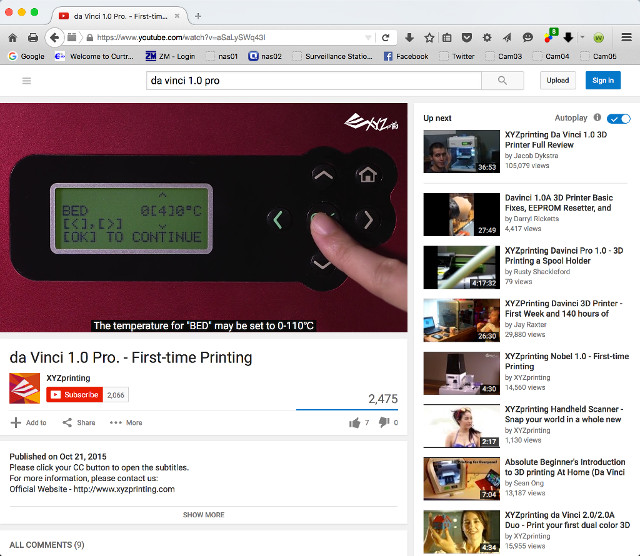Screen dimensions: 640x556
Task: Reload the page with refresh icon
Action: (385, 38)
